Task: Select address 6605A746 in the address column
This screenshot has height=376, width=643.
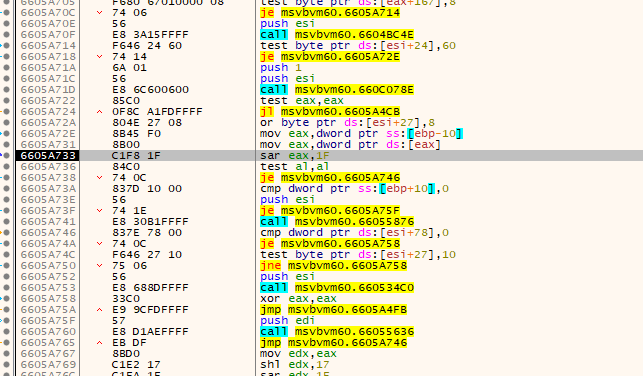Action: 48,232
